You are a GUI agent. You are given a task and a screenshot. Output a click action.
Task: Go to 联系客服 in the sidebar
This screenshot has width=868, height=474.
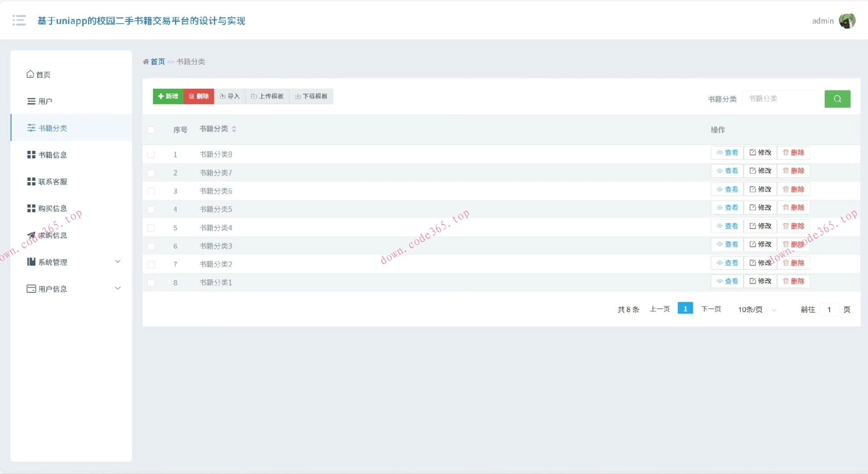52,182
